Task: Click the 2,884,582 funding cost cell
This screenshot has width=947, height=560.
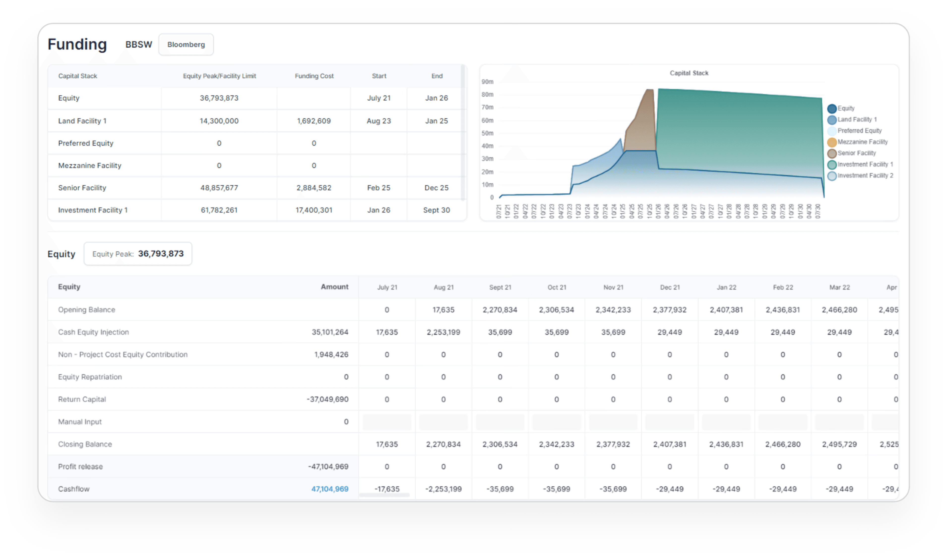Action: 314,188
